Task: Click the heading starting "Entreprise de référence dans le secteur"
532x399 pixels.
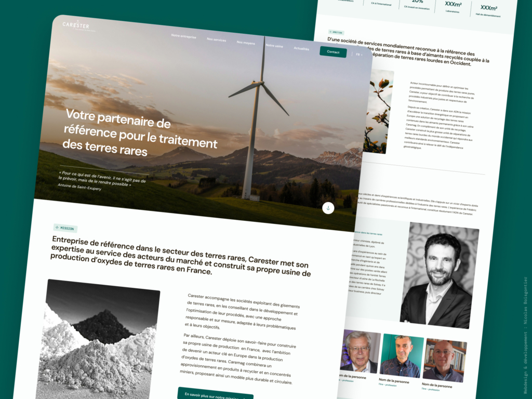Action: pos(180,256)
